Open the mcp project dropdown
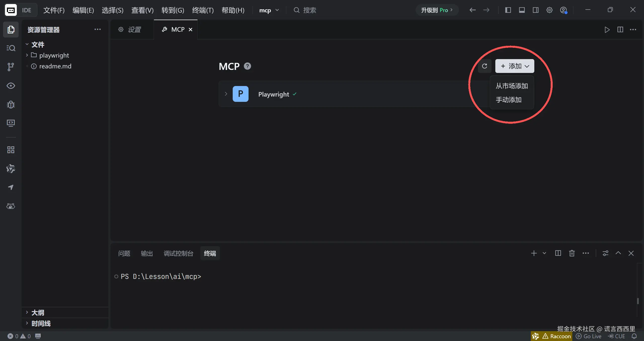This screenshot has height=341, width=644. coord(269,10)
